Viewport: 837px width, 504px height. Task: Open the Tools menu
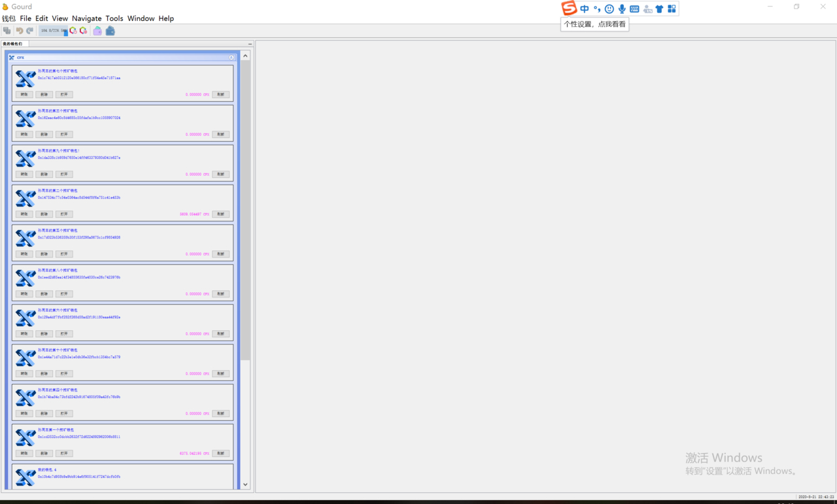pos(114,18)
